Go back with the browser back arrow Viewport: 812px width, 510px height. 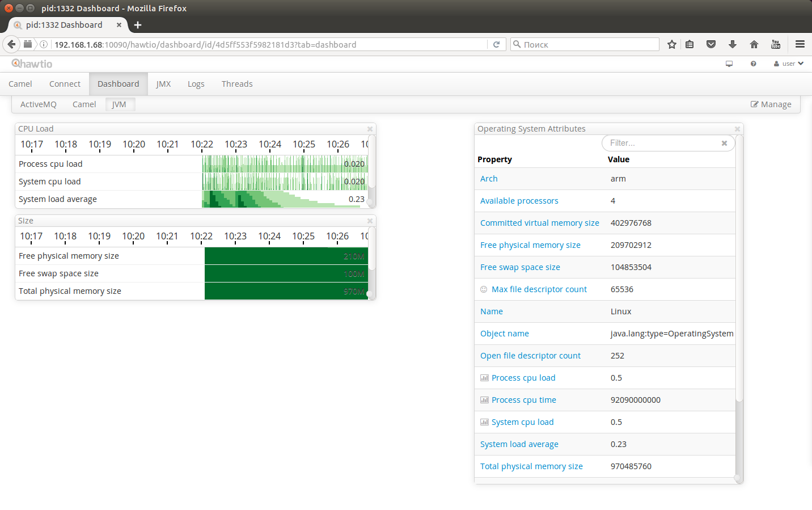[11, 44]
